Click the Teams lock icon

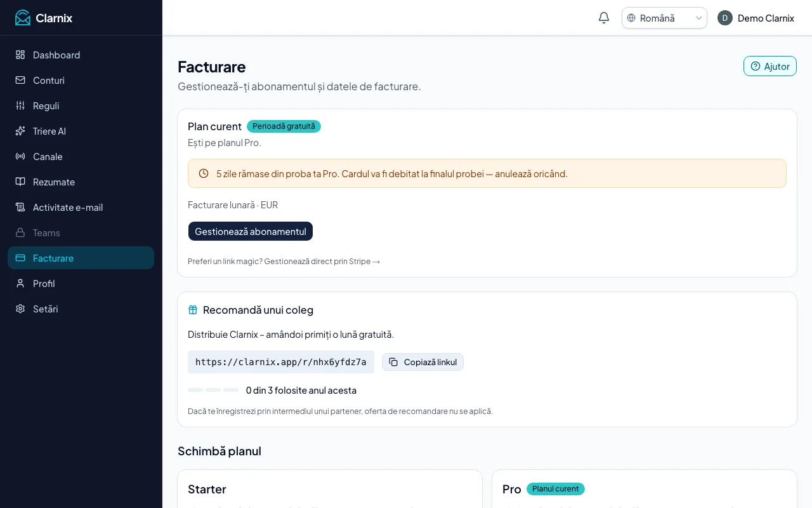pos(20,232)
